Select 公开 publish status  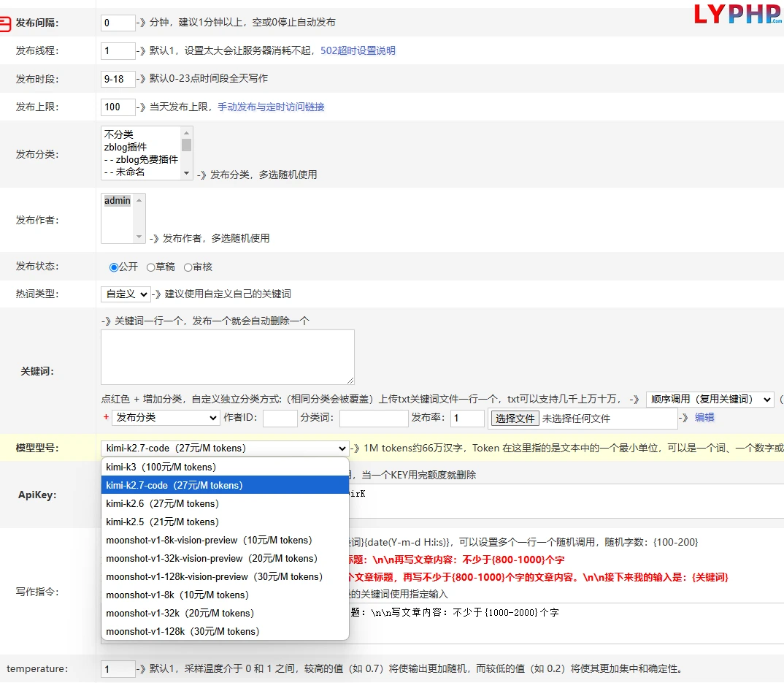click(113, 267)
